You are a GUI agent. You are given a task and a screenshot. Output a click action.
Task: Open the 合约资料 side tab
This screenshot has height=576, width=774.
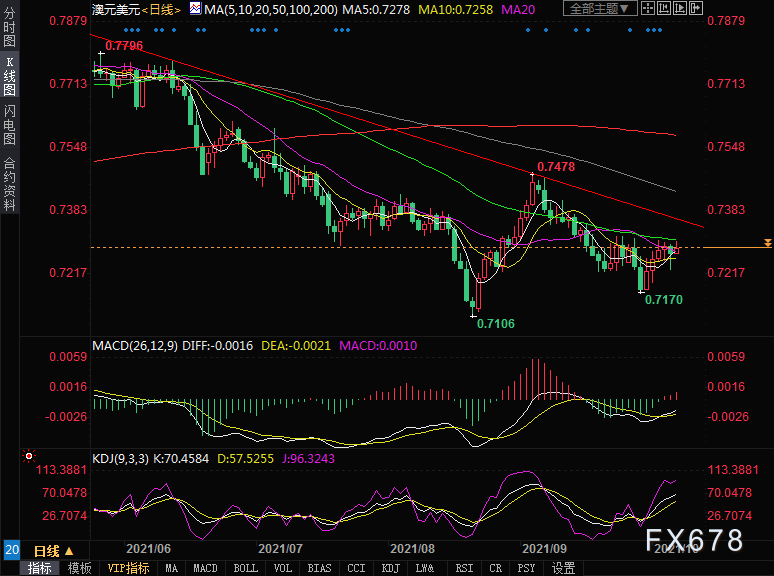click(x=10, y=183)
